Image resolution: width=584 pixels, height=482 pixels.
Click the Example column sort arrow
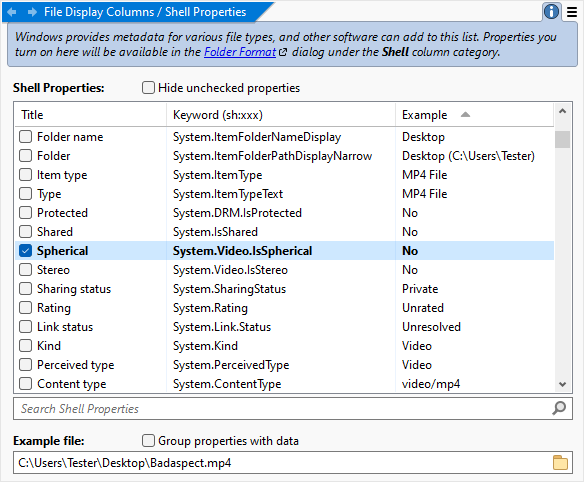coord(465,115)
